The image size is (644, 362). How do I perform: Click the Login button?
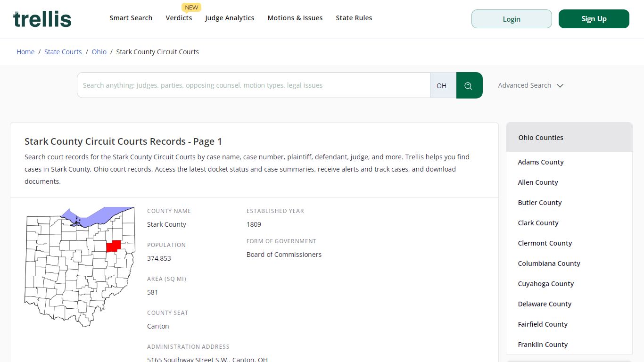(x=512, y=19)
